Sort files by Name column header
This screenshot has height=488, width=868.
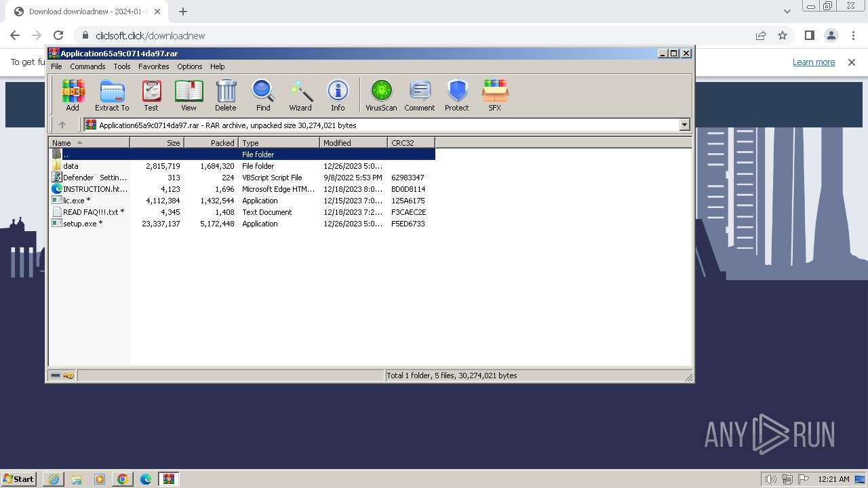coord(89,142)
